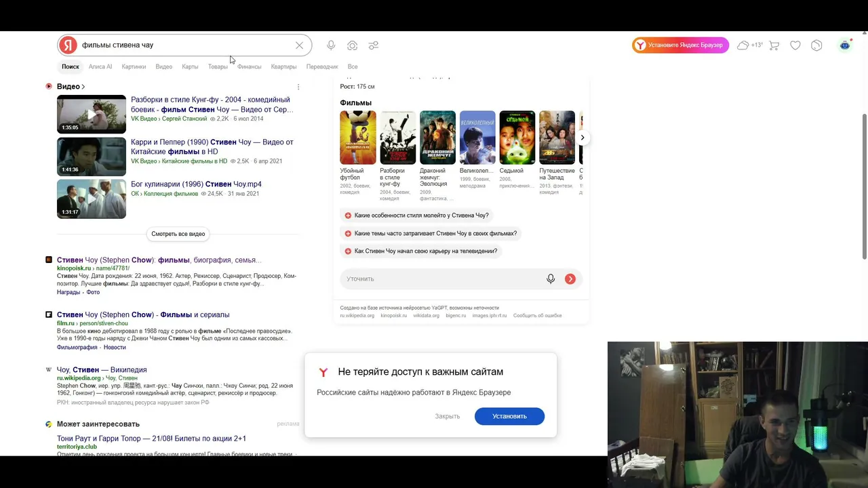
Task: Open the Квартиры tab
Action: point(283,66)
